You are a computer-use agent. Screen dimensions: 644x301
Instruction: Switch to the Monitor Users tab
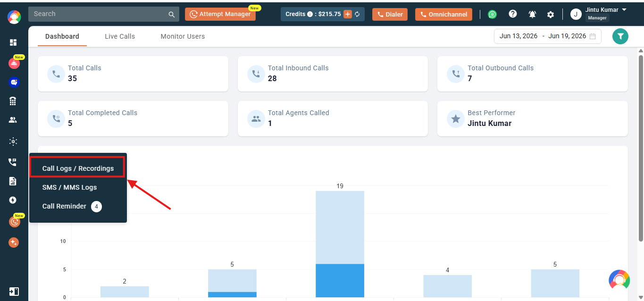point(183,36)
